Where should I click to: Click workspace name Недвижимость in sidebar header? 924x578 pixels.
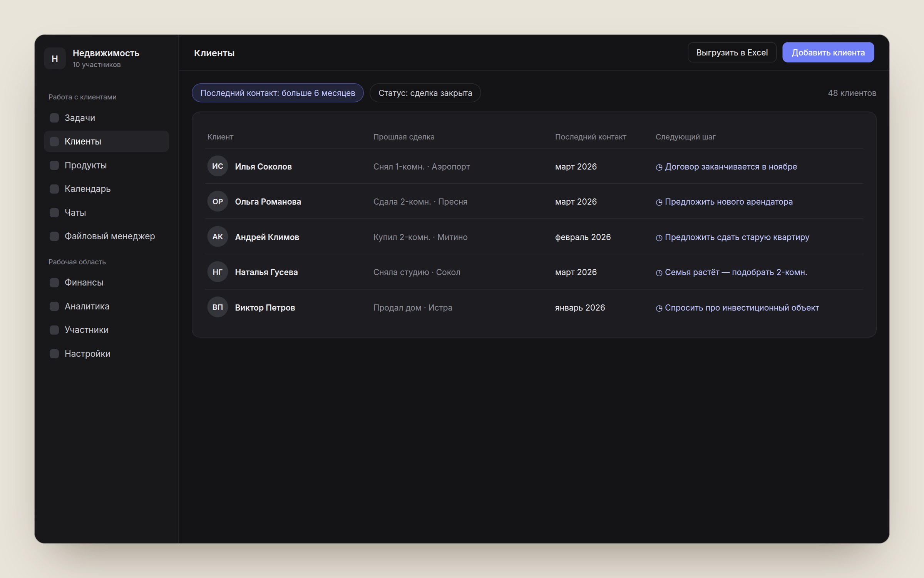click(x=106, y=53)
